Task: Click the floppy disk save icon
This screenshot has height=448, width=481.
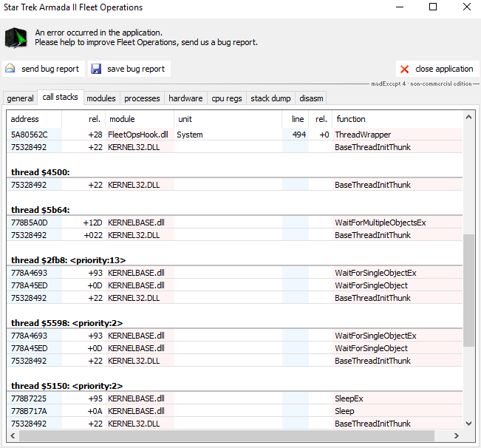Action: (x=96, y=69)
